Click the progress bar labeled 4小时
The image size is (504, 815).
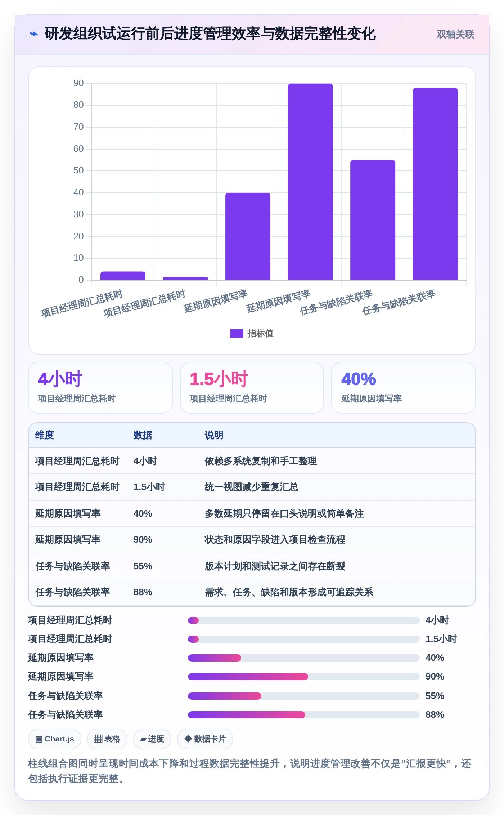coord(304,620)
